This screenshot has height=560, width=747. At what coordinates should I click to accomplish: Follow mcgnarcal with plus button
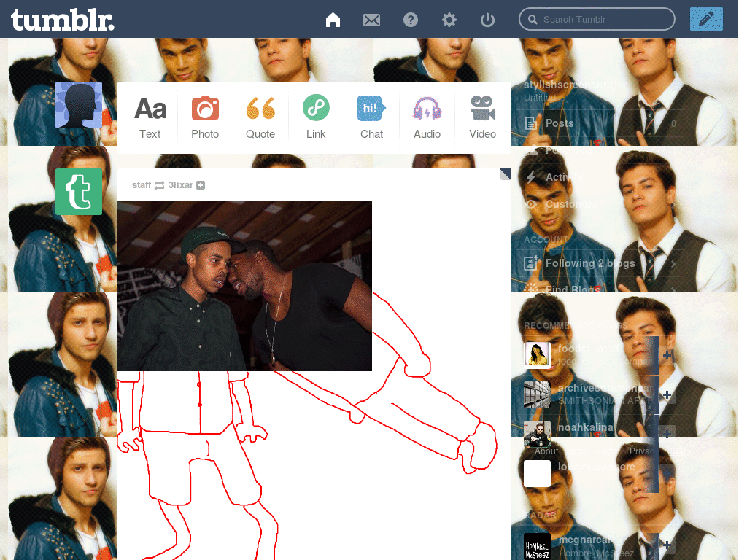click(x=667, y=544)
